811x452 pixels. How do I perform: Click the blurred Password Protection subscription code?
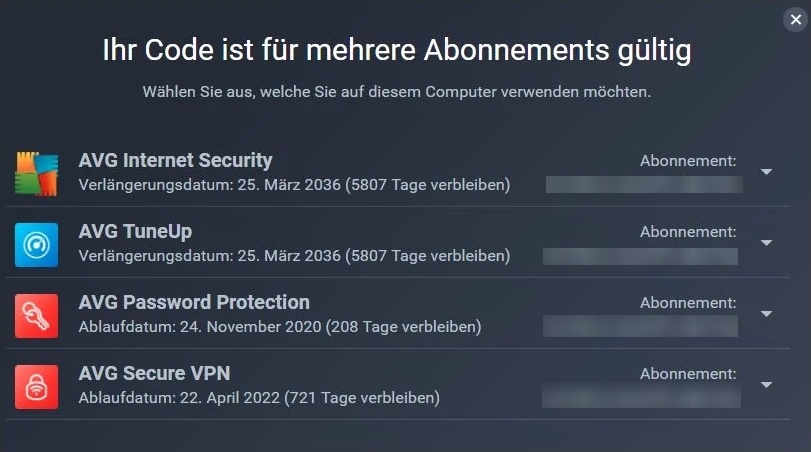coord(641,327)
